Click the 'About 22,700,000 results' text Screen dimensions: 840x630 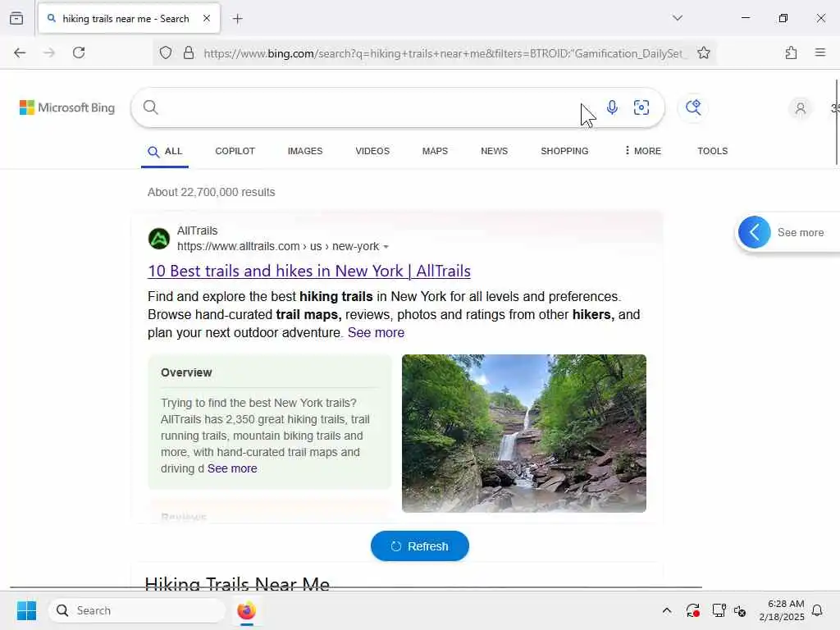tap(211, 192)
